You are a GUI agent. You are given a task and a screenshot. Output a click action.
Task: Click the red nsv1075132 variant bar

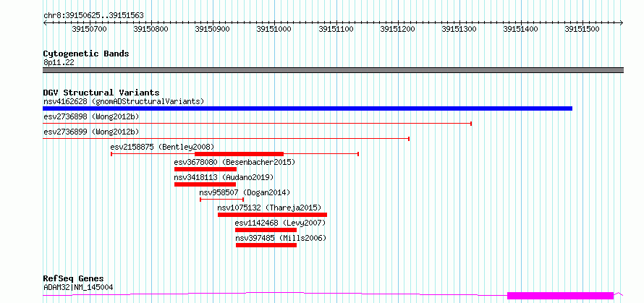[x=272, y=215]
